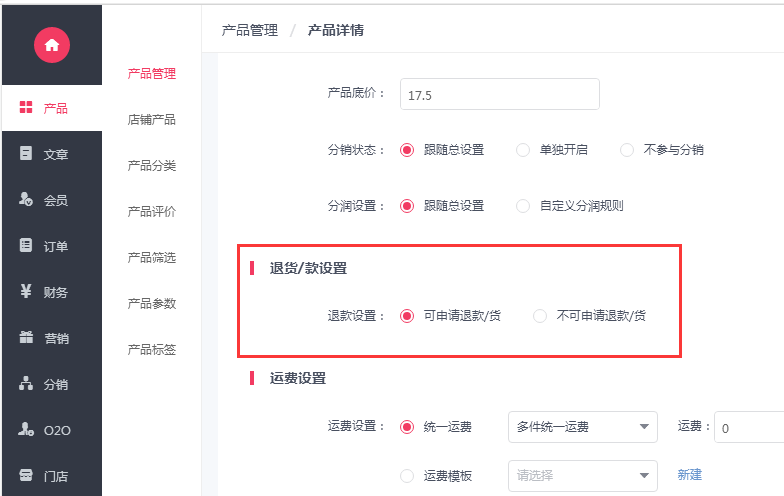Image resolution: width=784 pixels, height=496 pixels.
Task: Click 产品管理 breadcrumb link
Action: (250, 31)
